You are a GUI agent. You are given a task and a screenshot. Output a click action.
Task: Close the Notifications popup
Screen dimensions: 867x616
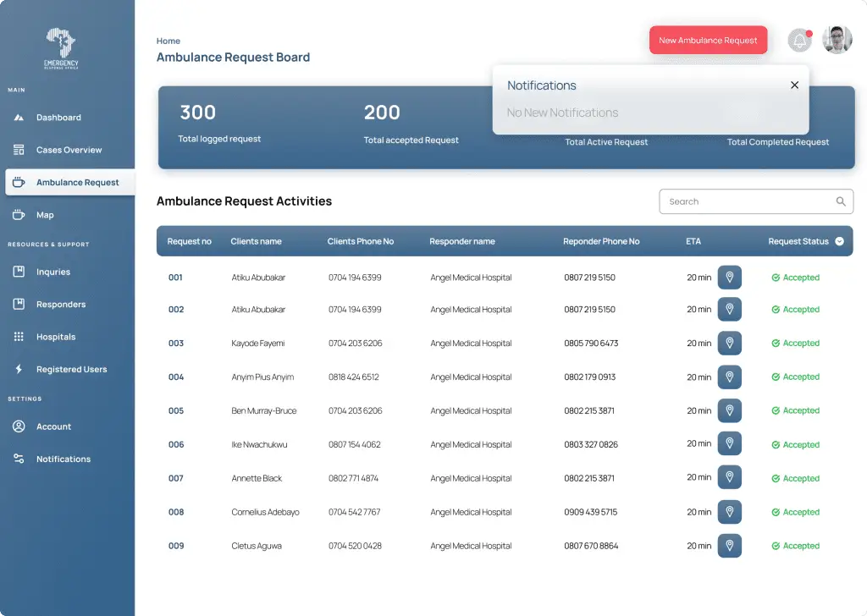point(794,85)
